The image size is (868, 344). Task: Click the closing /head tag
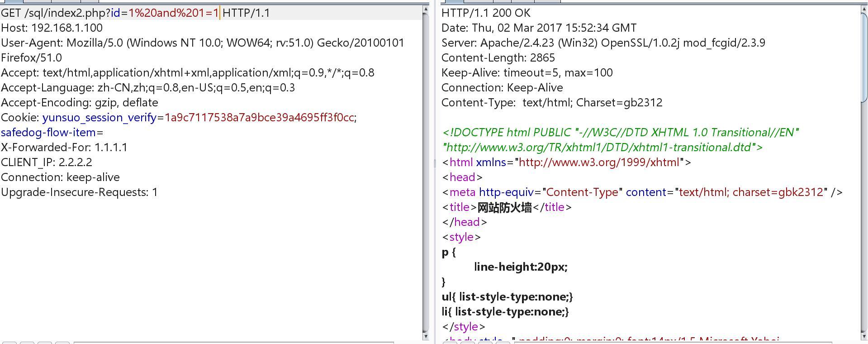click(x=465, y=222)
